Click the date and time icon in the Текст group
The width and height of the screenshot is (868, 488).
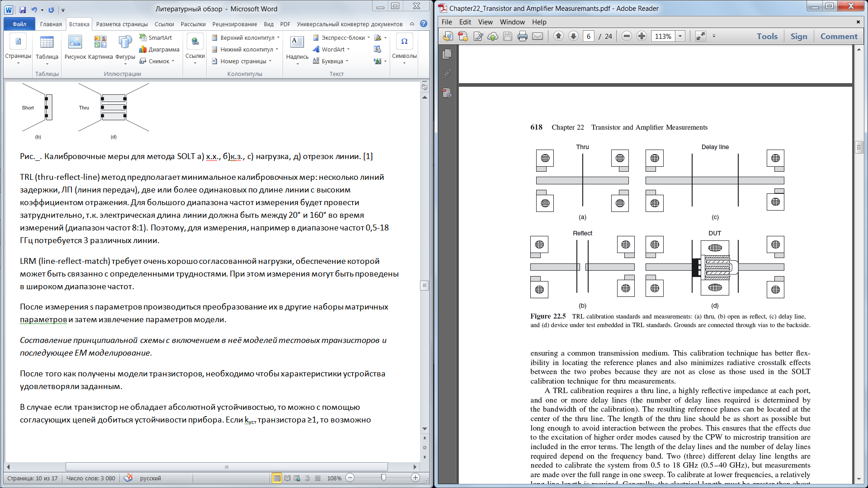tap(378, 49)
